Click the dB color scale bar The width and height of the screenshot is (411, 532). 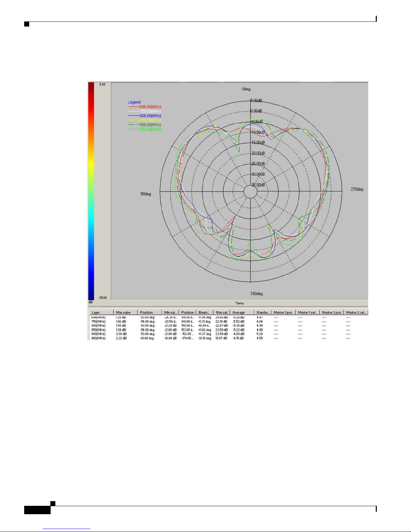pyautogui.click(x=91, y=191)
